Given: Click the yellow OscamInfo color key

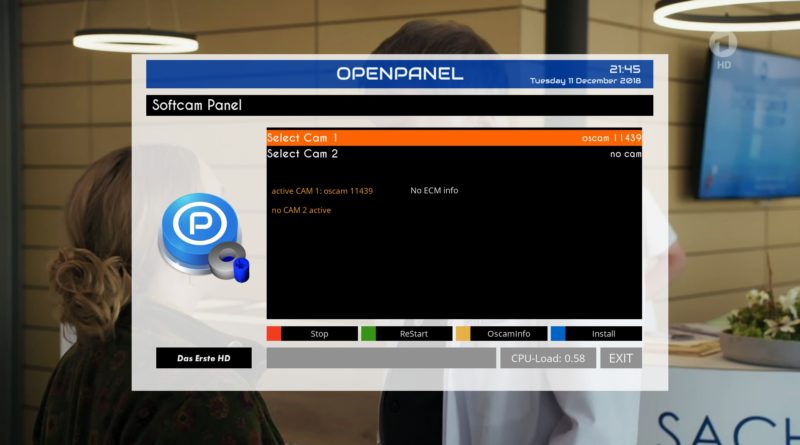Looking at the screenshot, I should 463,334.
